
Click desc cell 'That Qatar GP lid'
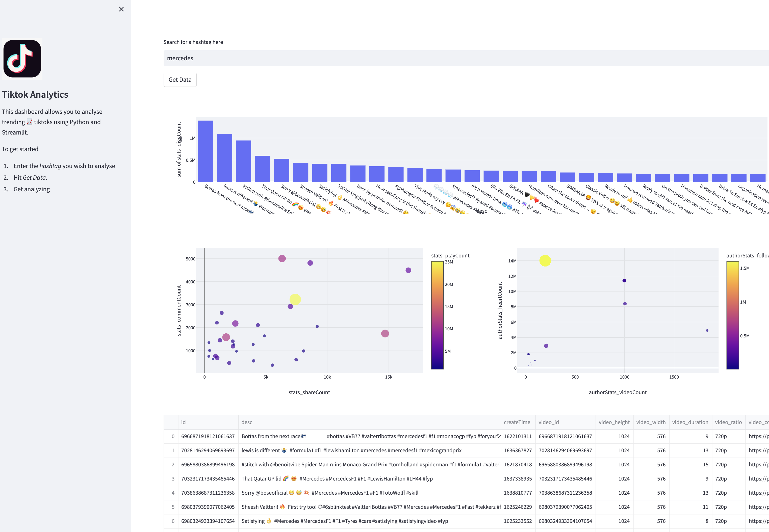tap(370, 479)
